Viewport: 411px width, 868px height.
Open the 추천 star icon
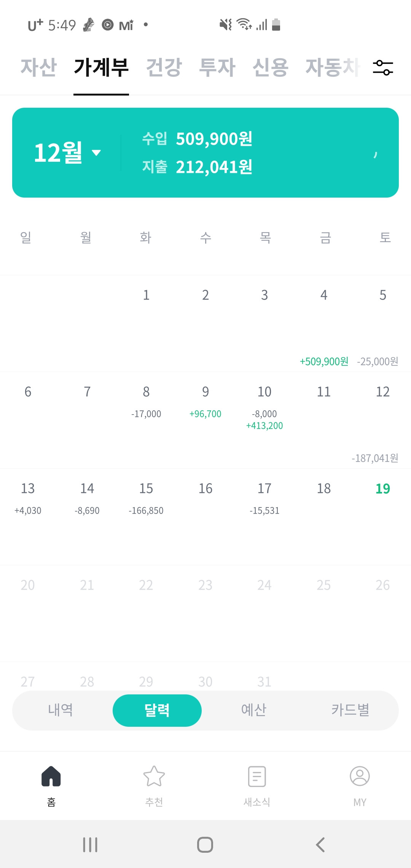154,776
